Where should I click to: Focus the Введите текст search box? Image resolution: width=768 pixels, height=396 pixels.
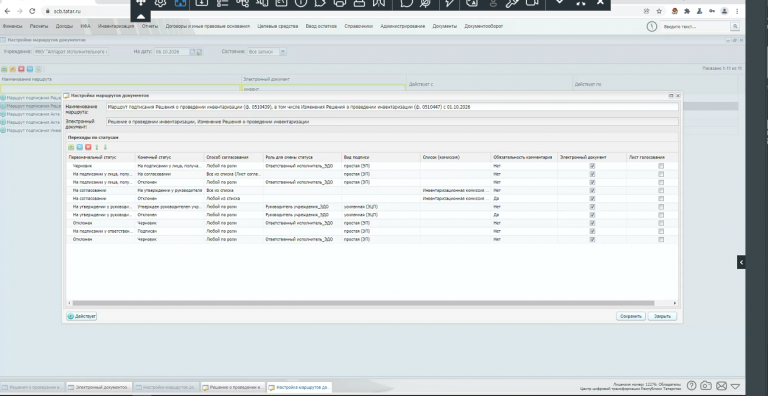(x=696, y=26)
